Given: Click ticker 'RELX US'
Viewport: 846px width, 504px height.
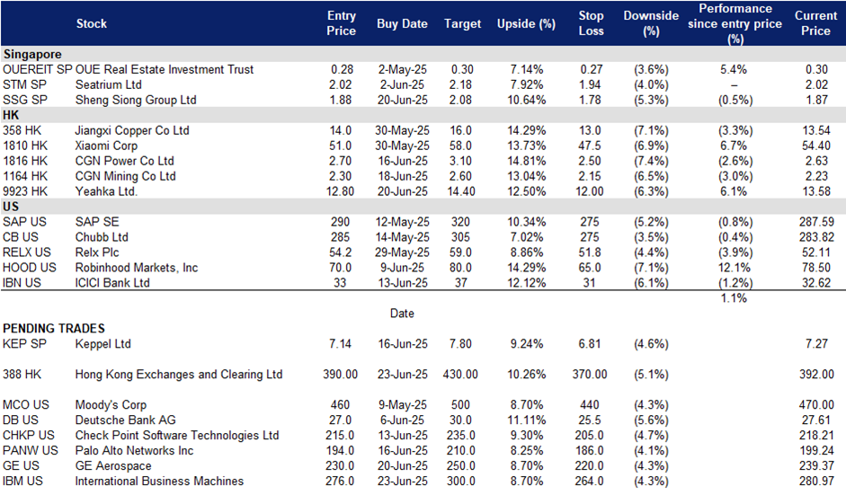Looking at the screenshot, I should click(26, 252).
